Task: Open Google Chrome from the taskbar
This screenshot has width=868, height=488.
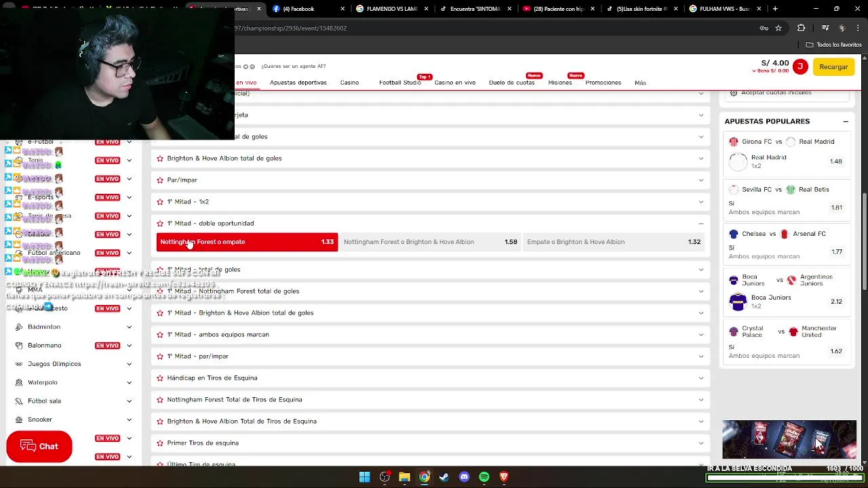Action: [x=425, y=477]
